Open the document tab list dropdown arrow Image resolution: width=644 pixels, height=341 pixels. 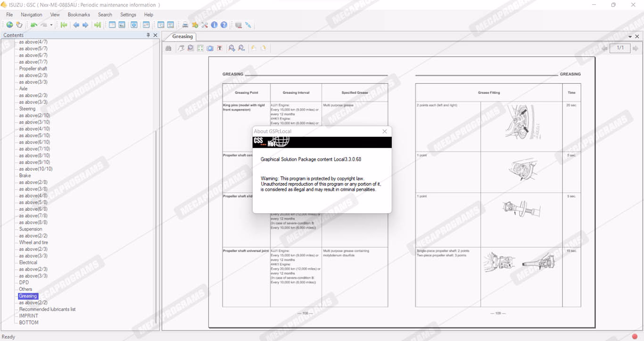[x=630, y=37]
